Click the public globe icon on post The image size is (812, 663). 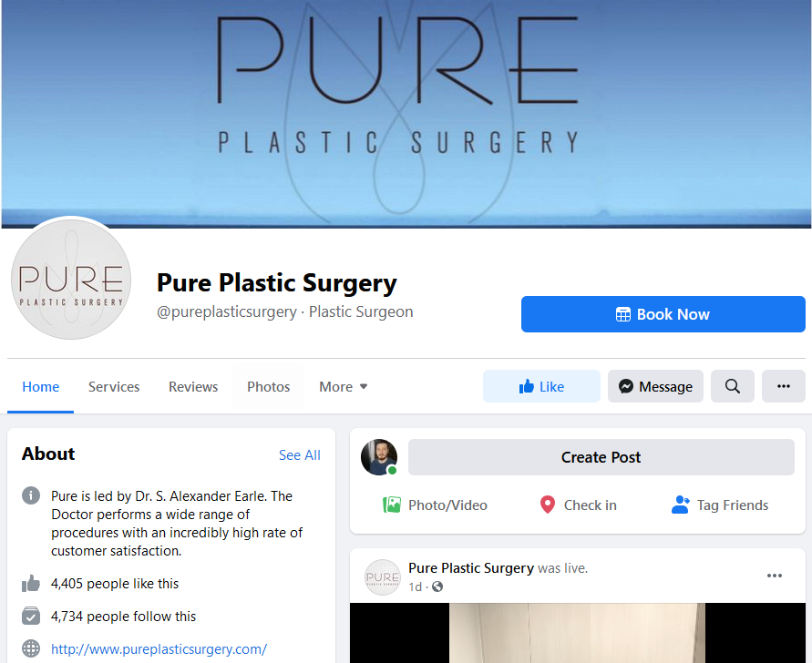pos(437,586)
